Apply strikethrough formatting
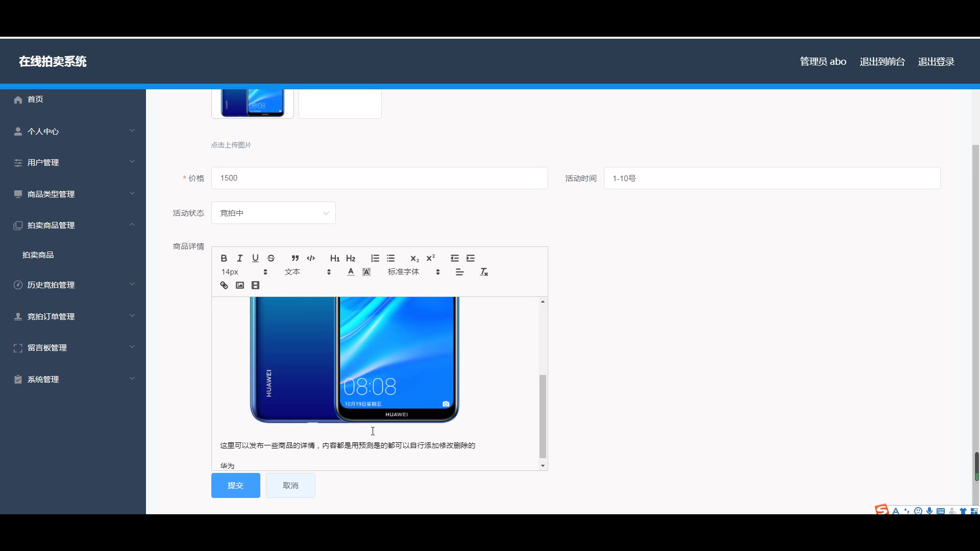This screenshot has height=551, width=980. [x=271, y=258]
